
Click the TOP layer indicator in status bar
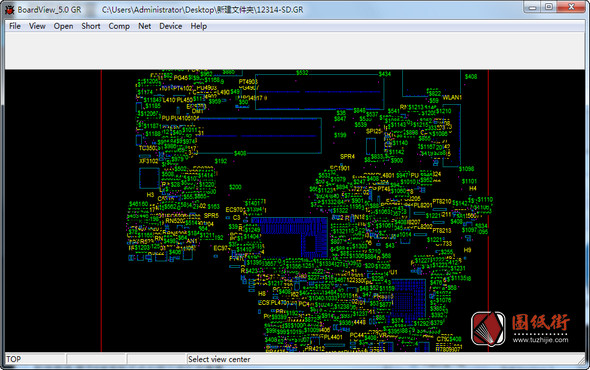(x=14, y=359)
